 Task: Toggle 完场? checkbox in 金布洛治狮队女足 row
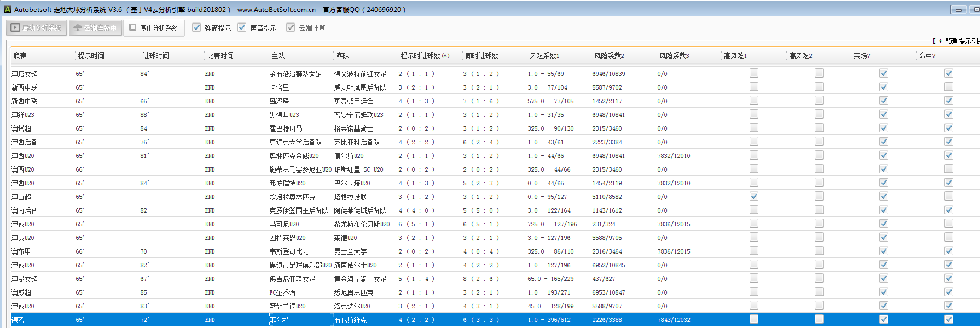click(x=883, y=73)
